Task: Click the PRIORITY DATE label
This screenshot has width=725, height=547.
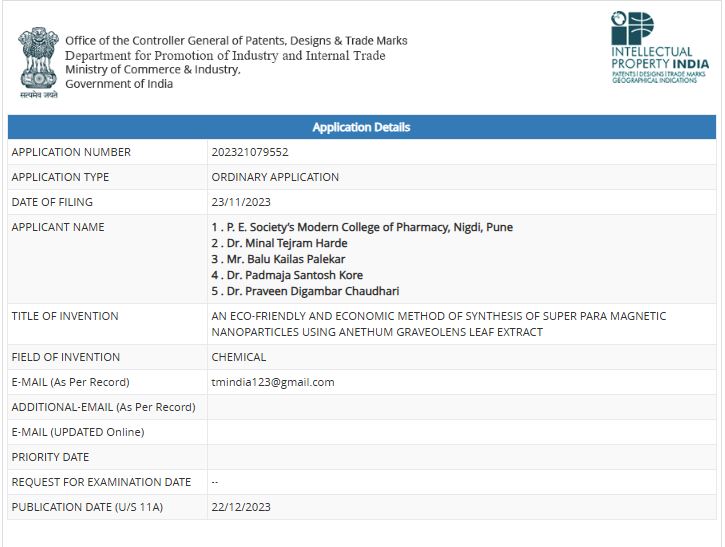Action: 50,457
